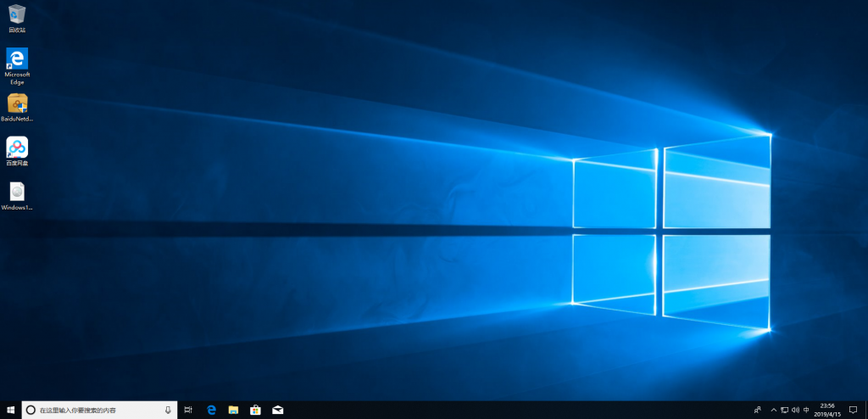
Task: Open the volume control in tray
Action: point(795,410)
